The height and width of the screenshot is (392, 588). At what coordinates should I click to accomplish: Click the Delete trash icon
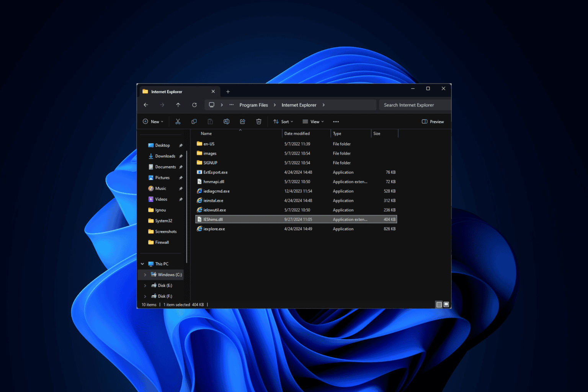tap(259, 121)
